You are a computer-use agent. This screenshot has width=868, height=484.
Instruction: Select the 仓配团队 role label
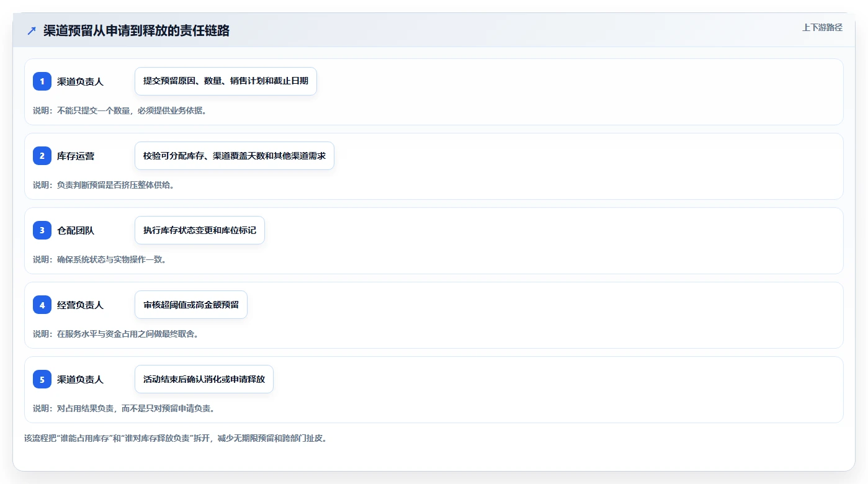click(76, 230)
